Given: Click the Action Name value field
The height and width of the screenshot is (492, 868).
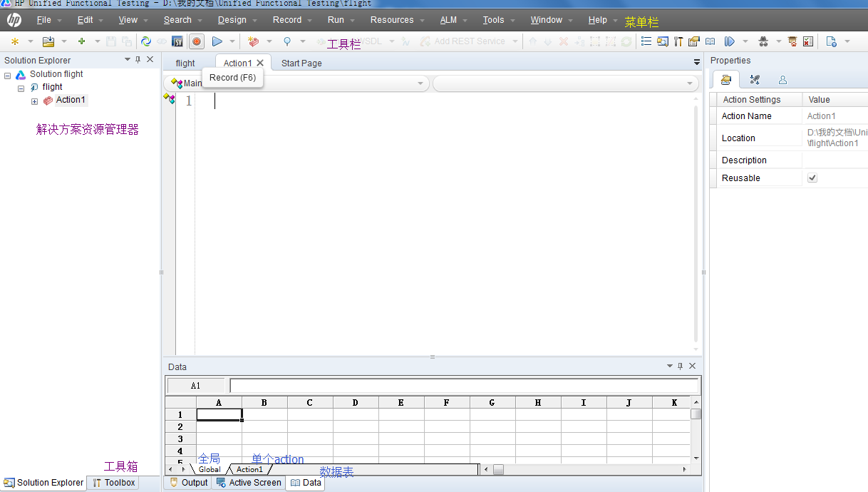Looking at the screenshot, I should point(835,116).
